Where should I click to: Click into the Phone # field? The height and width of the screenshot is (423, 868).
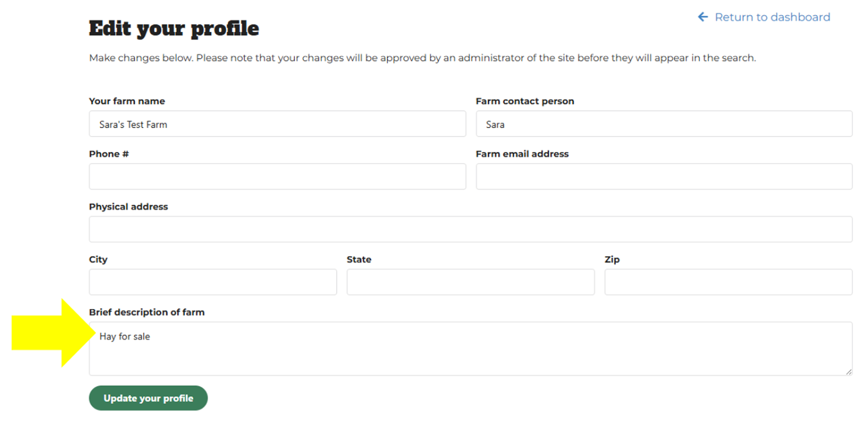(277, 177)
